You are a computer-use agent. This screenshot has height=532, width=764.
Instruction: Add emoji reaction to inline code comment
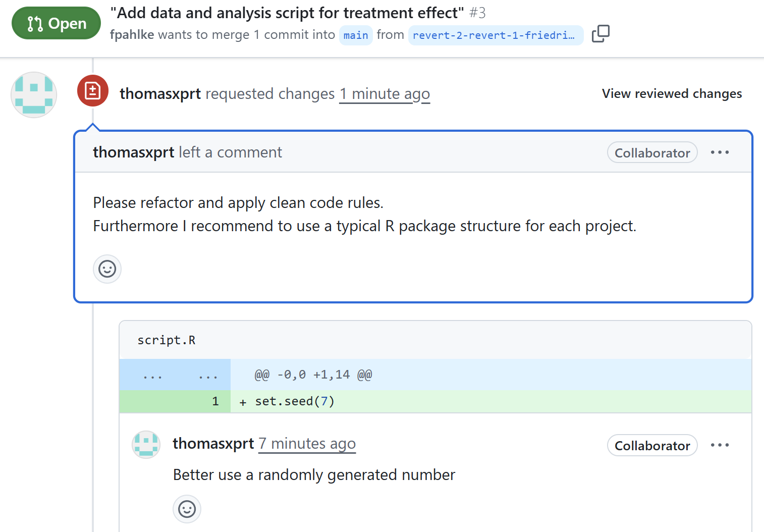(x=187, y=509)
